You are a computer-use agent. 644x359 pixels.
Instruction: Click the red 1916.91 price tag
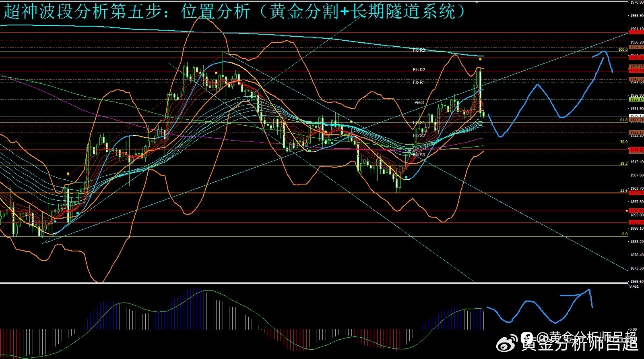tap(636, 149)
